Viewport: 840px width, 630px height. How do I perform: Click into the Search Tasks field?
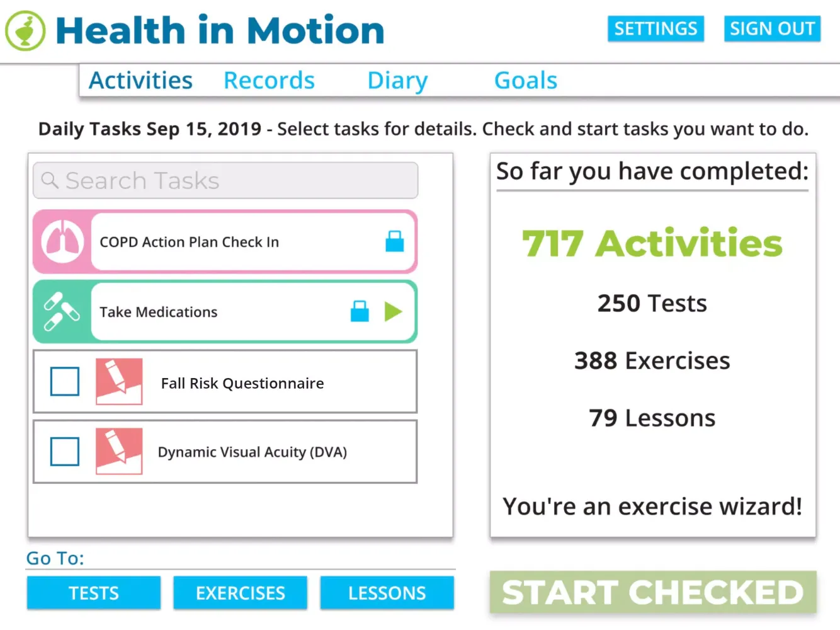click(x=239, y=181)
